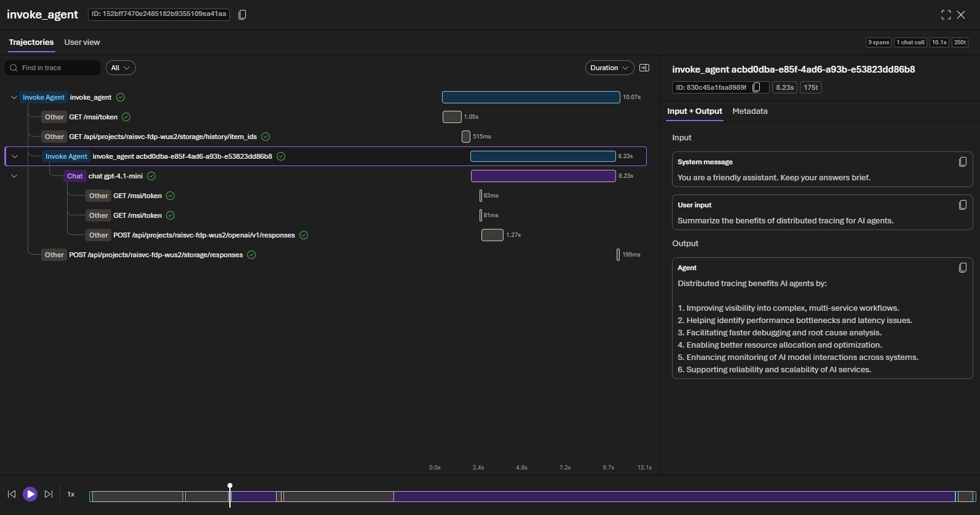Viewport: 980px width, 515px height.
Task: Select the POST openai/v1/responses span
Action: pos(326,235)
